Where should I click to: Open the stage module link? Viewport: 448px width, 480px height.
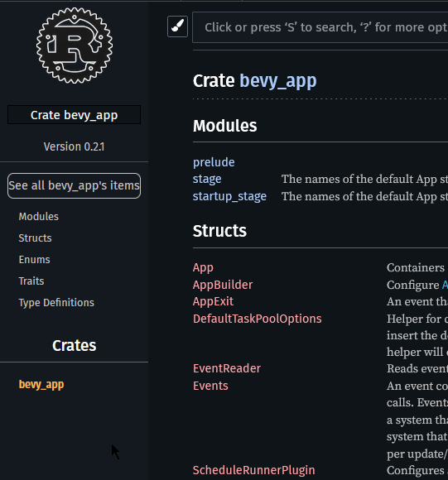coord(207,179)
